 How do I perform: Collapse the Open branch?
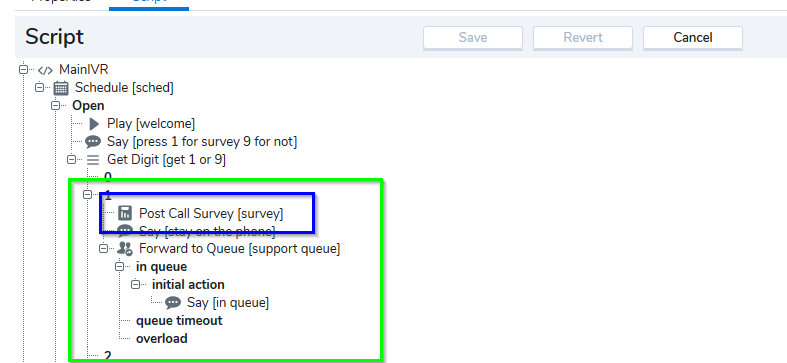tap(55, 105)
